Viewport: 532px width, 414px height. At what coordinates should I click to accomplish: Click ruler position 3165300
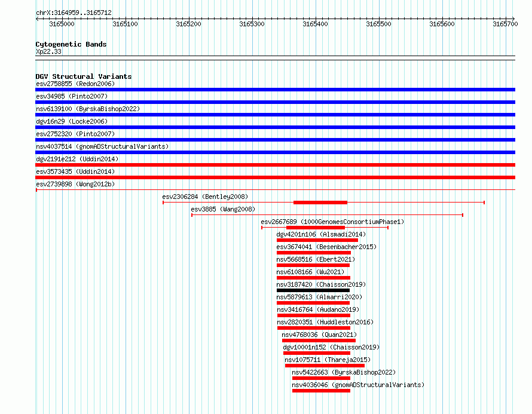pyautogui.click(x=252, y=24)
